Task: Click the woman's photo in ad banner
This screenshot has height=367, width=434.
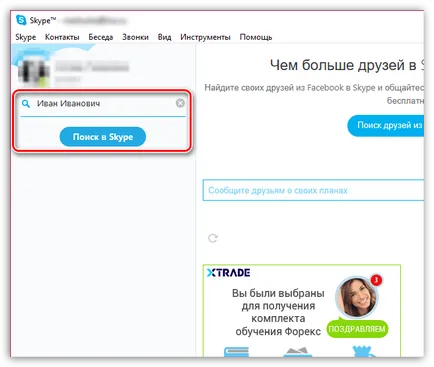Action: 356,298
